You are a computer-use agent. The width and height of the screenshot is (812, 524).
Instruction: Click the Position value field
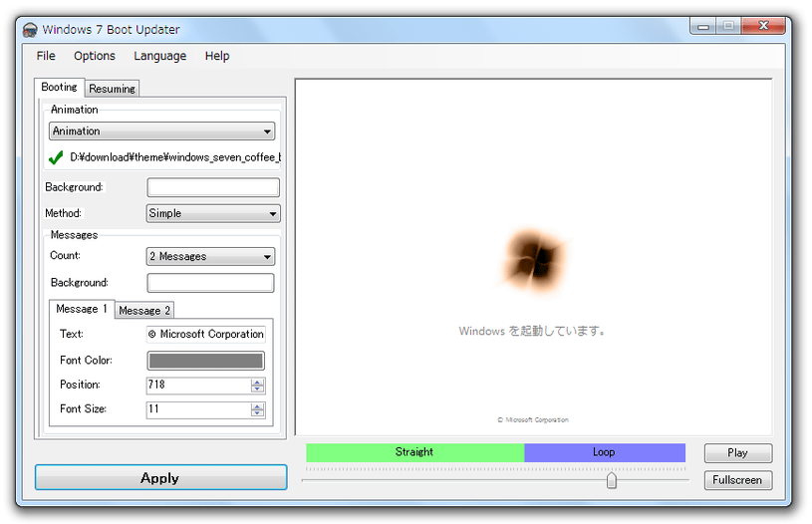click(x=198, y=385)
